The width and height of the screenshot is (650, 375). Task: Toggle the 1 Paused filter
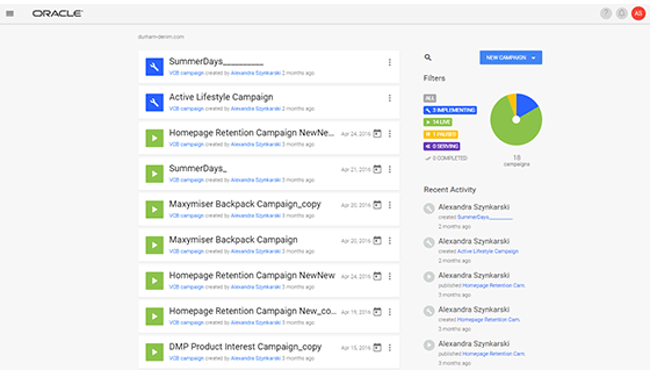[x=441, y=134]
